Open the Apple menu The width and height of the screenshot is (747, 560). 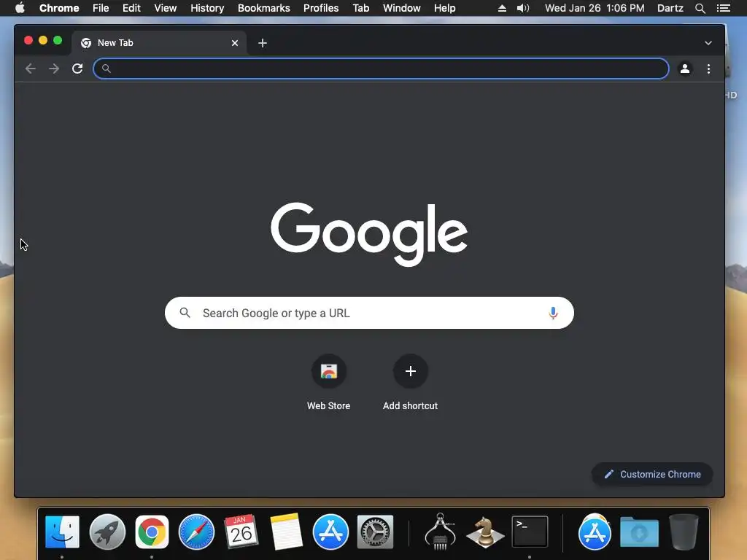(x=20, y=8)
